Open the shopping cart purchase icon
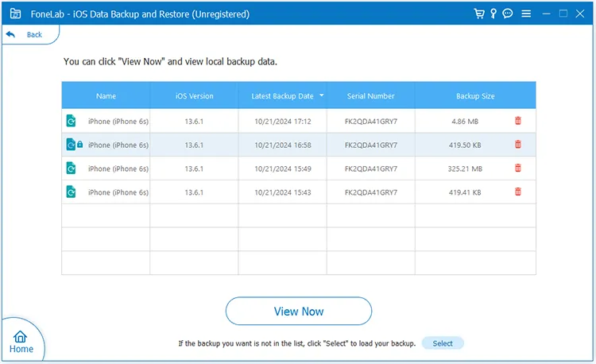Viewport: 596px width, 364px height. pos(479,14)
